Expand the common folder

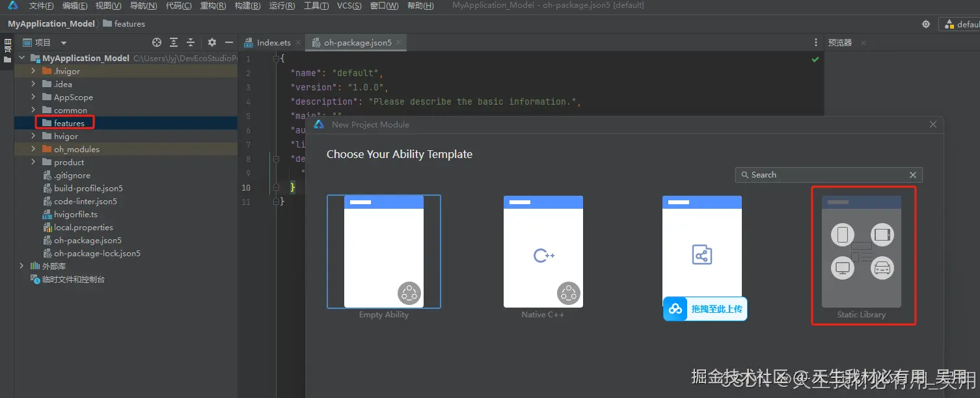coord(33,110)
